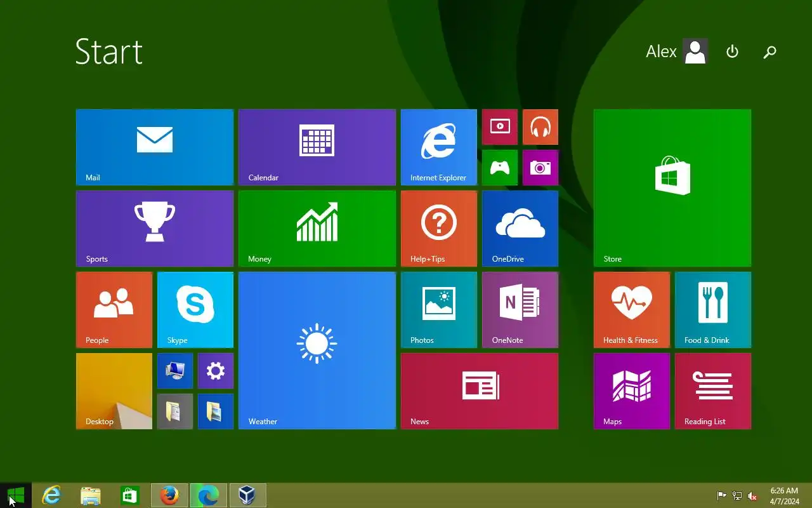Open File Explorer from the taskbar
This screenshot has height=508, width=812.
coord(91,495)
